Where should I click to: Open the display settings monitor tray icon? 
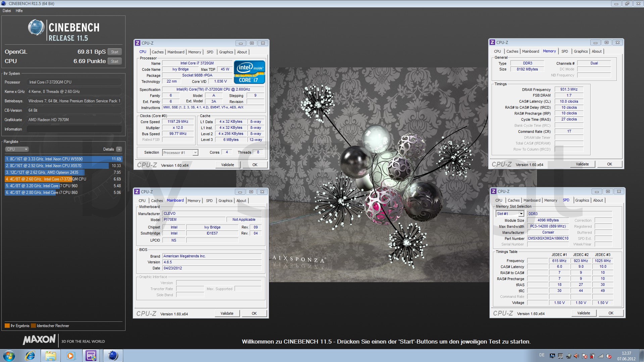[x=552, y=356]
